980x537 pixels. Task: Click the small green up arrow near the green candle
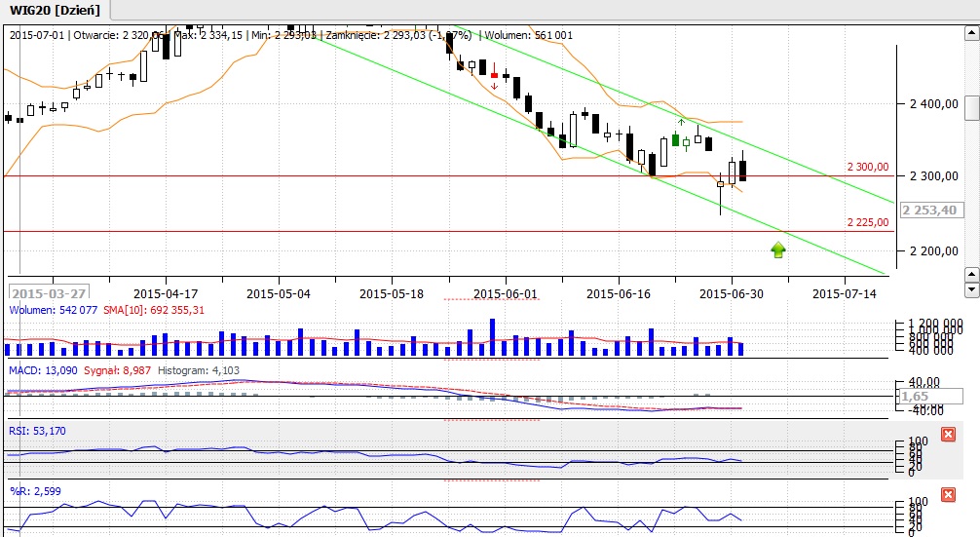coord(681,122)
